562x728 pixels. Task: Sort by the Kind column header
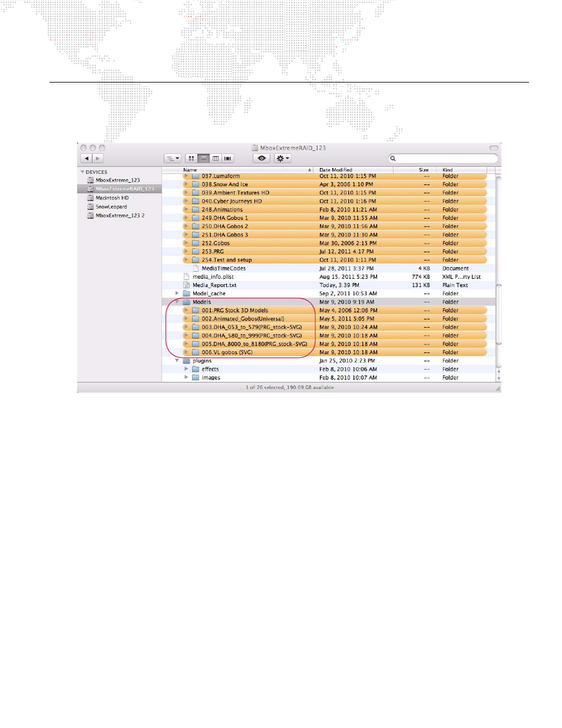pos(462,170)
